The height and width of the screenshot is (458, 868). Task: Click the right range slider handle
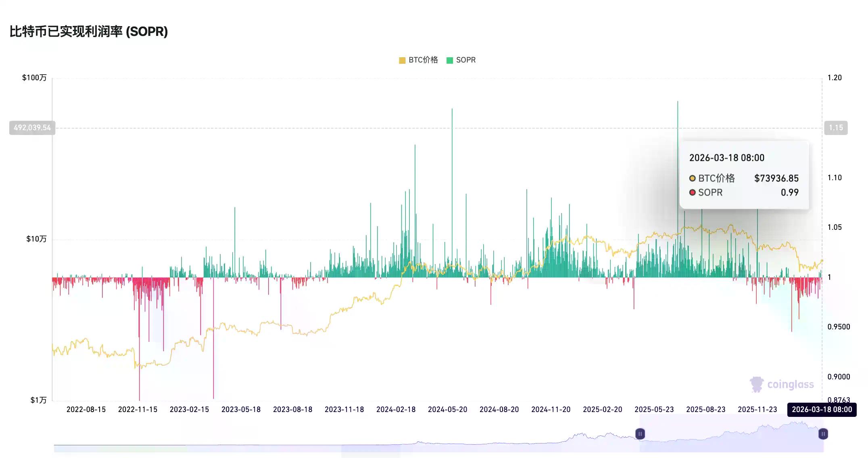tap(823, 434)
